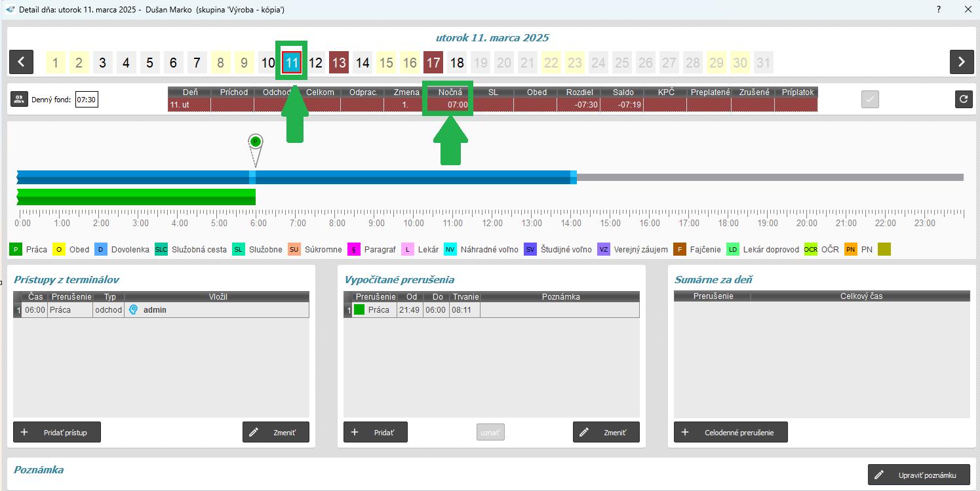
Task: Switch to day 17 in calendar strip
Action: [433, 63]
